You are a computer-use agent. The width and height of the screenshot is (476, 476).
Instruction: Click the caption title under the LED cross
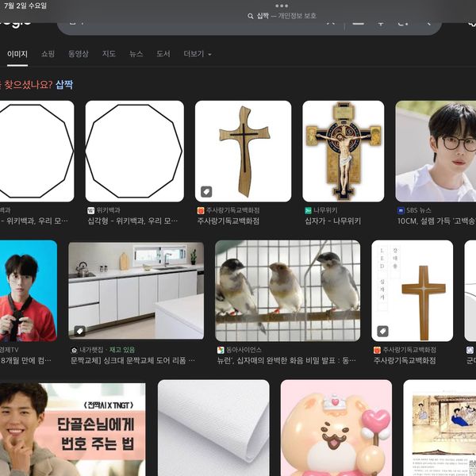tap(405, 361)
